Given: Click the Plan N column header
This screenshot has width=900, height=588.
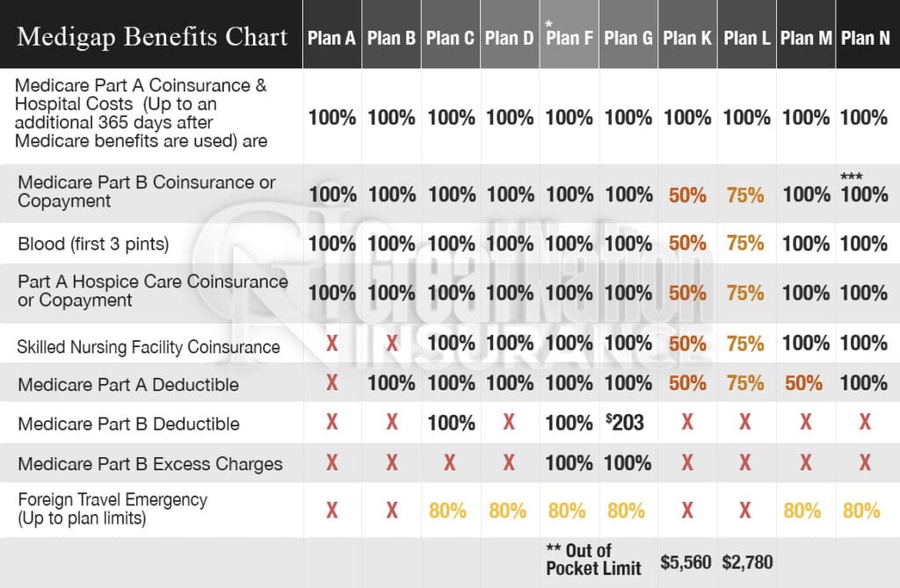Looking at the screenshot, I should [x=865, y=38].
